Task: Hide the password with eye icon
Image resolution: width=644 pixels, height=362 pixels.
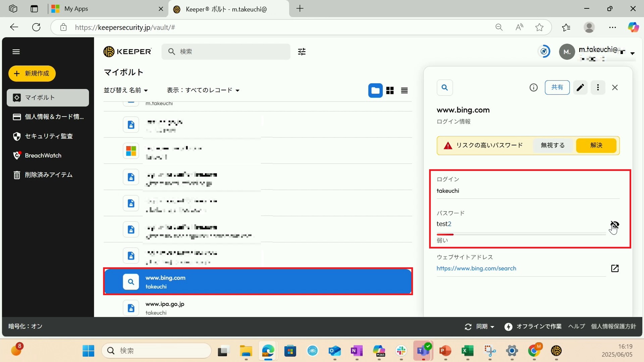Action: tap(614, 224)
